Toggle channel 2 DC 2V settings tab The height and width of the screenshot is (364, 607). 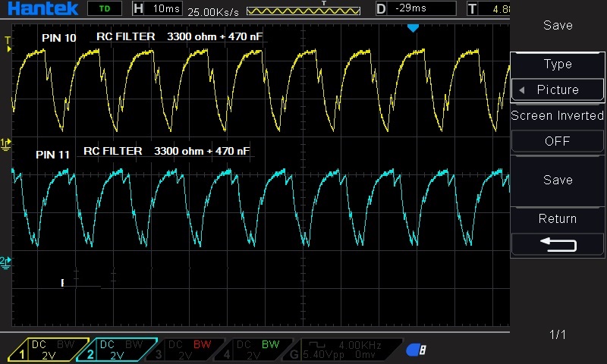(x=117, y=350)
